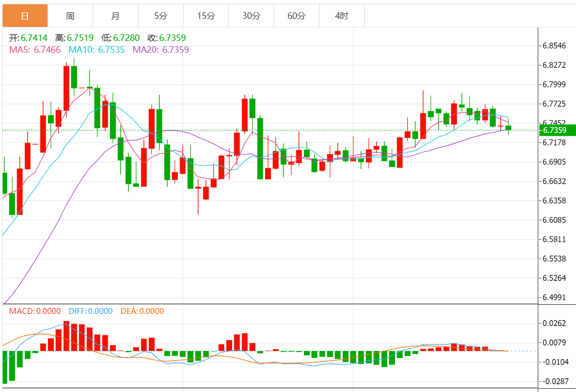Click the 6.7725 price axis label
Screen dimensions: 576x392
(554, 104)
